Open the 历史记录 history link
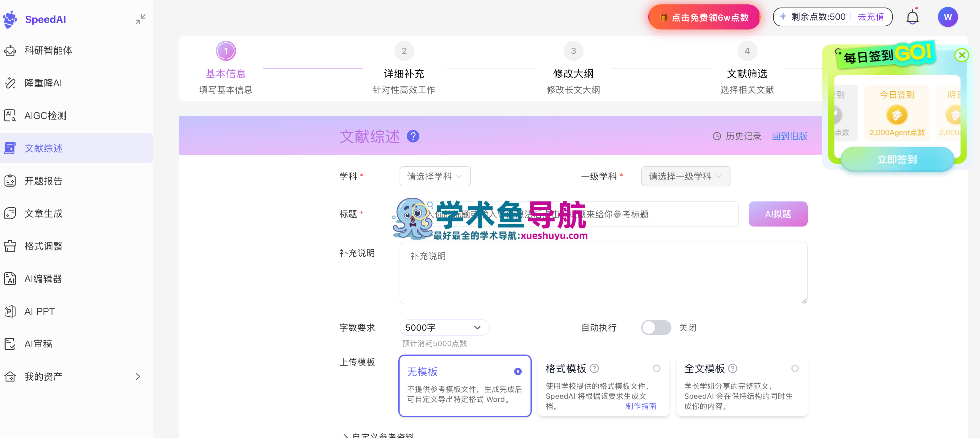The width and height of the screenshot is (980, 438). [x=737, y=136]
